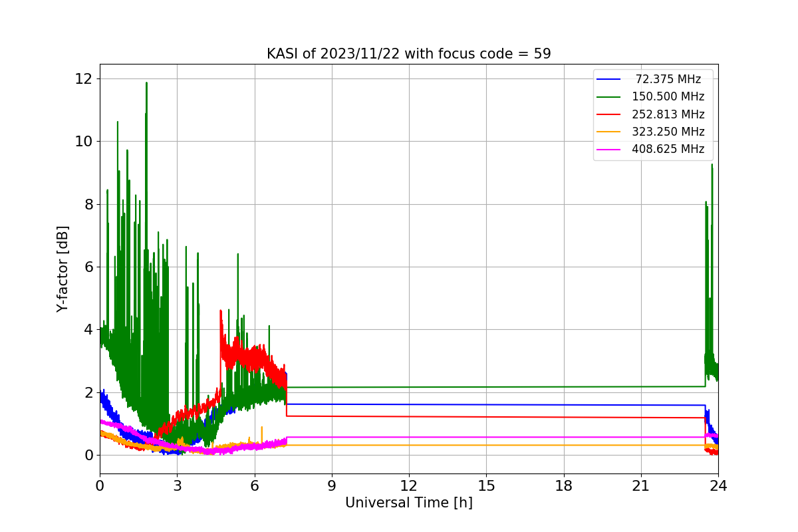Viewport: 798px width, 532px height.
Task: Click the blue legend line sample
Action: point(609,79)
